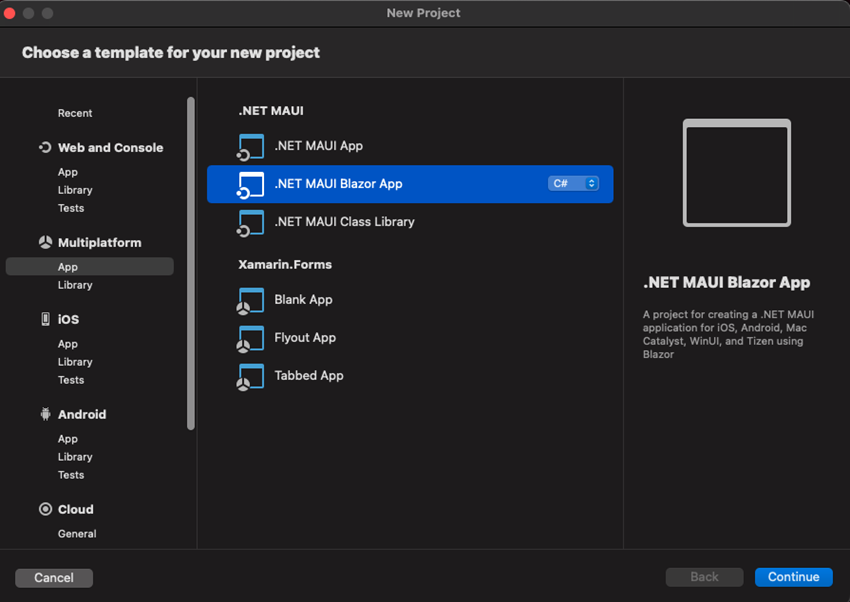Viewport: 850px width, 602px height.
Task: Click the Multiplatform category icon
Action: coord(45,242)
